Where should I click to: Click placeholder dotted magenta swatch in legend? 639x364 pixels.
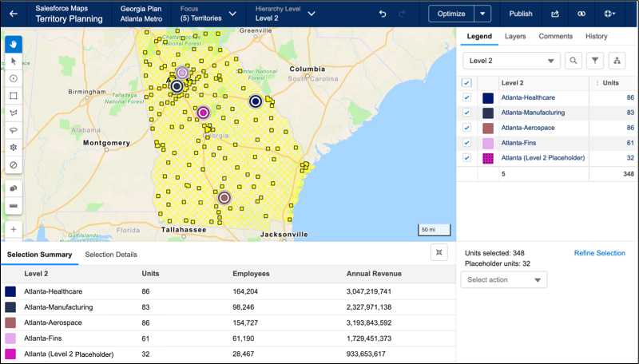[488, 158]
